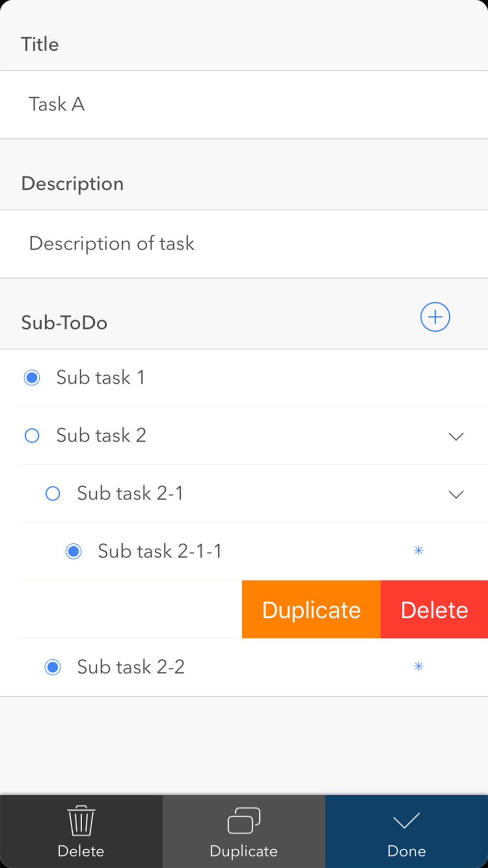Select the Sub task 2-2 row label
Image resolution: width=488 pixels, height=868 pixels.
131,667
